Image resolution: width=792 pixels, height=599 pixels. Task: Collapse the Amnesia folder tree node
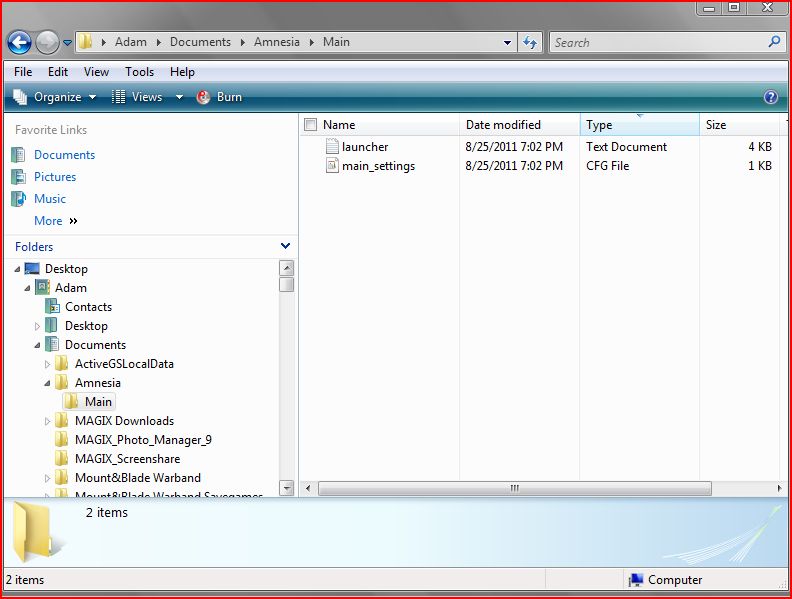(48, 383)
